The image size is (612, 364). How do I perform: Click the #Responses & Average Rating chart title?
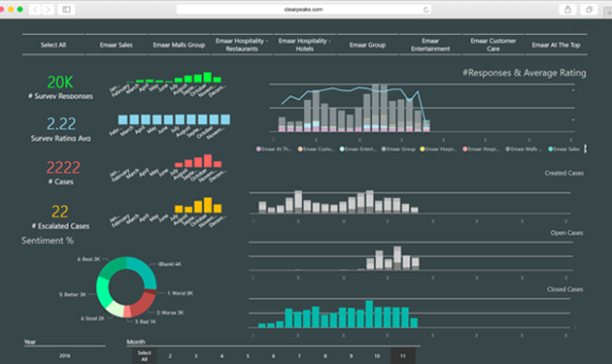coord(525,73)
